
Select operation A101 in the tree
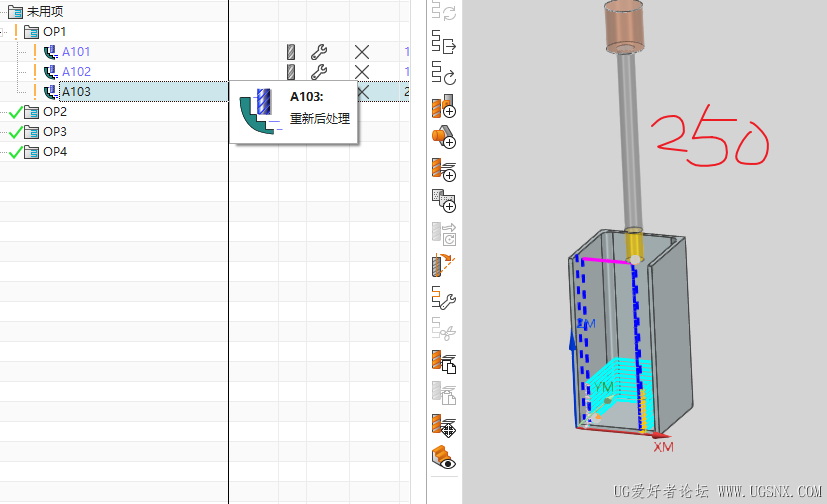[76, 52]
